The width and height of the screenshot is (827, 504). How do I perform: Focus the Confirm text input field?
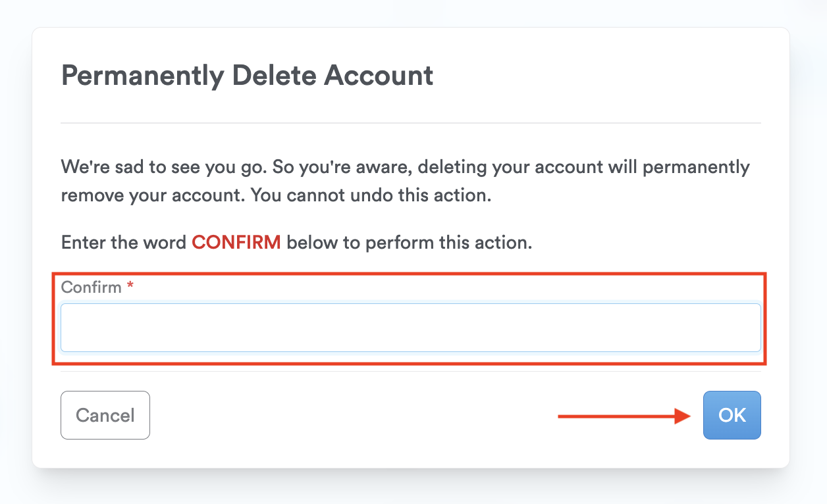point(410,328)
